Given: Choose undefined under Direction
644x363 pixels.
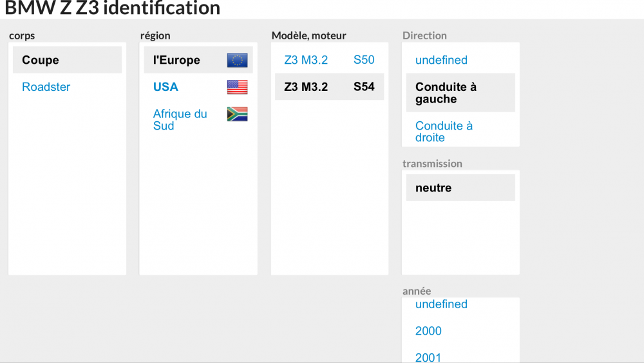Looking at the screenshot, I should click(441, 60).
